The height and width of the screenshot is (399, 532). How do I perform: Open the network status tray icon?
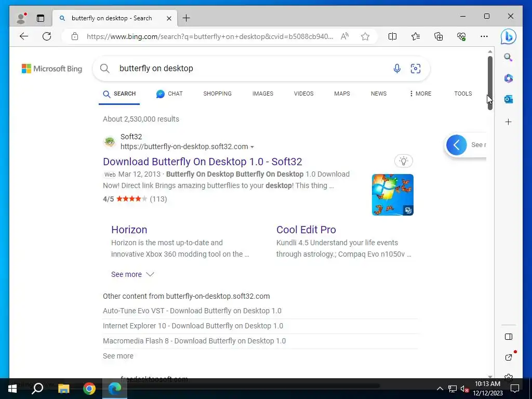pyautogui.click(x=453, y=389)
